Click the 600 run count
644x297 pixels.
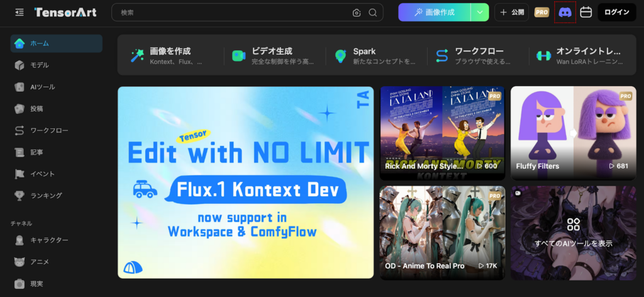[x=487, y=166]
